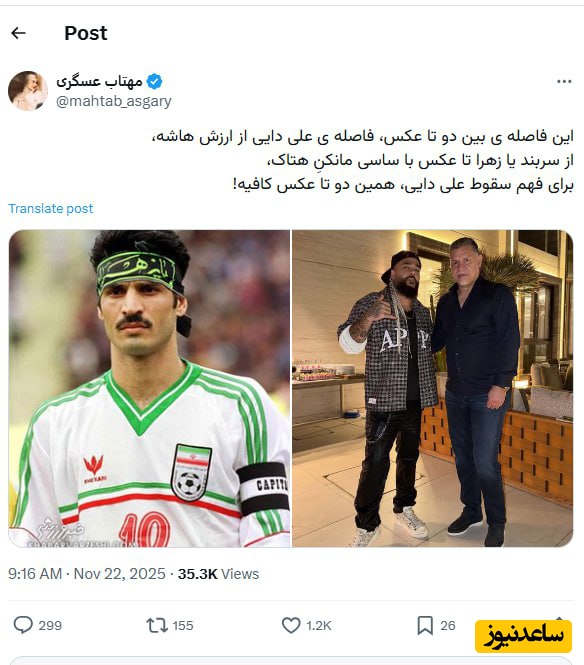Click the reply speech bubble icon
This screenshot has width=584, height=665.
tap(23, 625)
